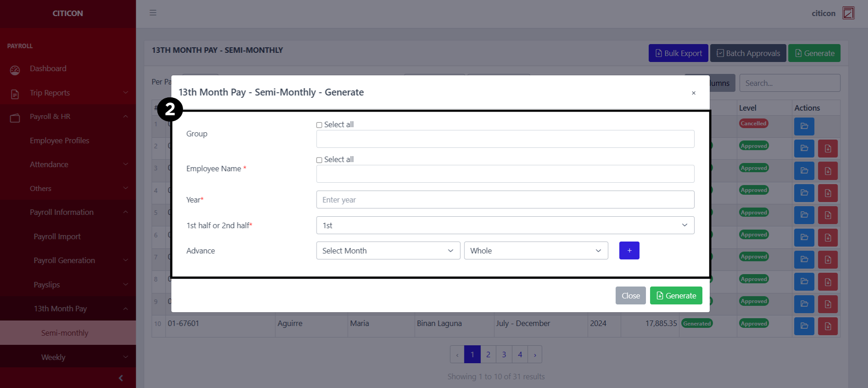Go to page 4 of results

(520, 354)
